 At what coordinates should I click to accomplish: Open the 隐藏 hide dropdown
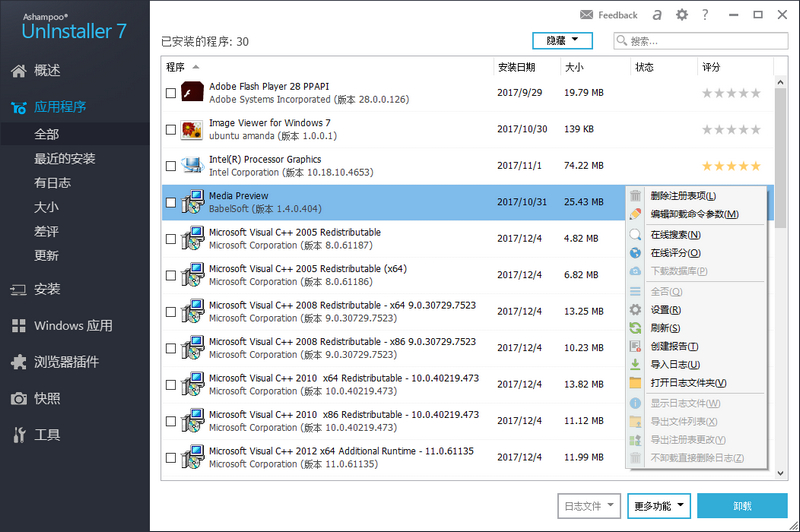(562, 41)
